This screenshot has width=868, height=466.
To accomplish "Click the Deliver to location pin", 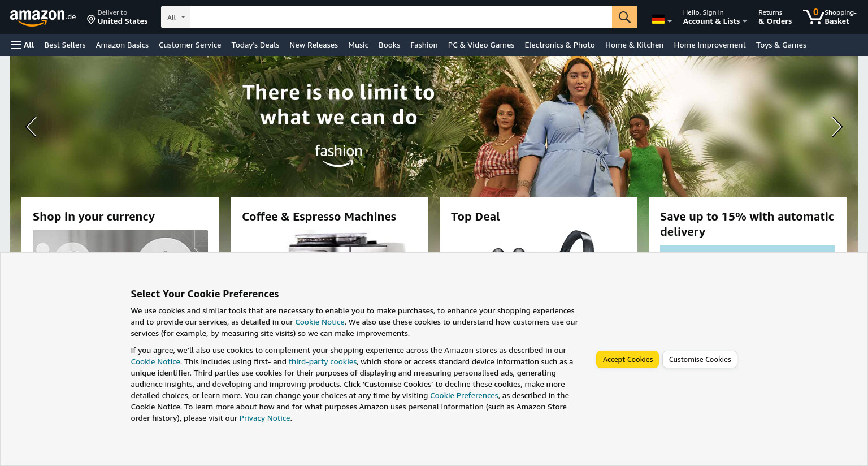I will click(x=90, y=20).
